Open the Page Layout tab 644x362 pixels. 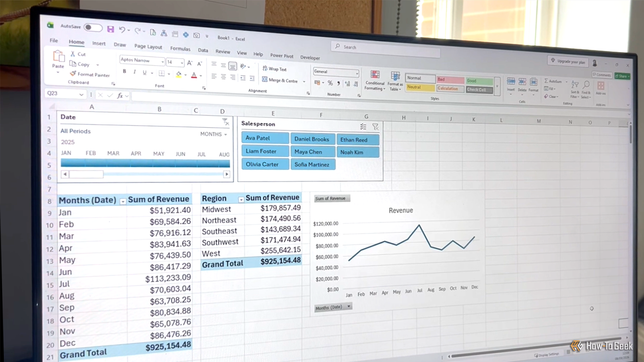pos(148,47)
